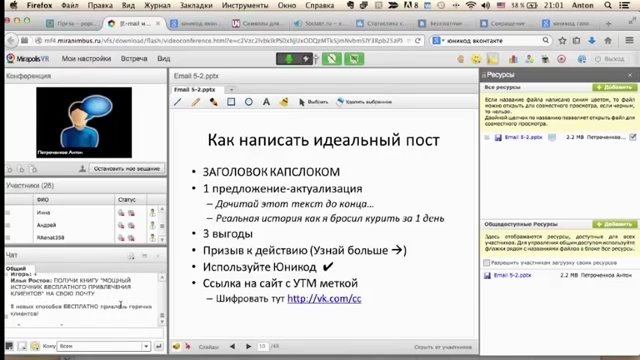640x360 pixels.
Task: Open the Вид menu in Mirapolis
Action: [164, 59]
